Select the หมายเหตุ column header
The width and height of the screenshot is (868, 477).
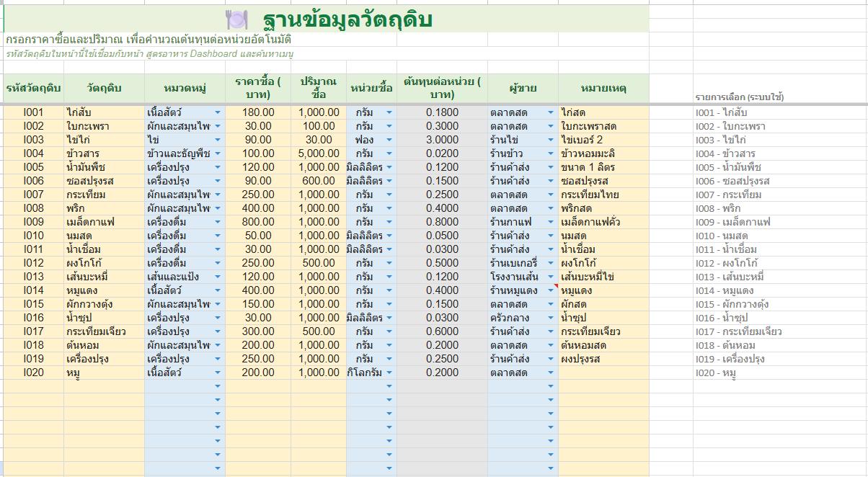603,88
